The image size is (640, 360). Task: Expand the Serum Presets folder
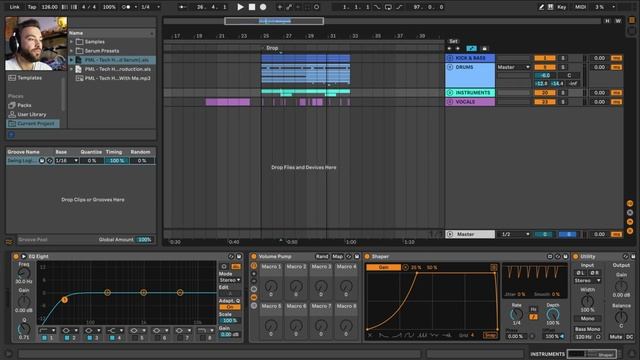point(72,51)
